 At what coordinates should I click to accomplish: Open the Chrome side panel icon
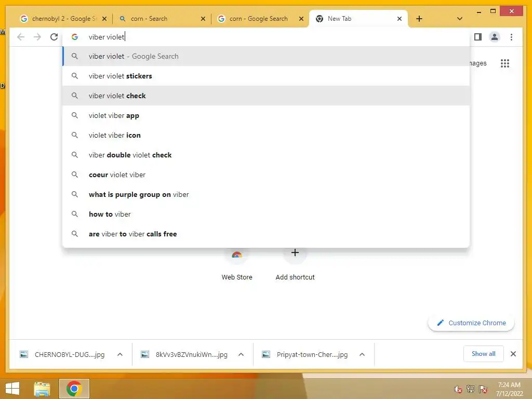click(478, 37)
